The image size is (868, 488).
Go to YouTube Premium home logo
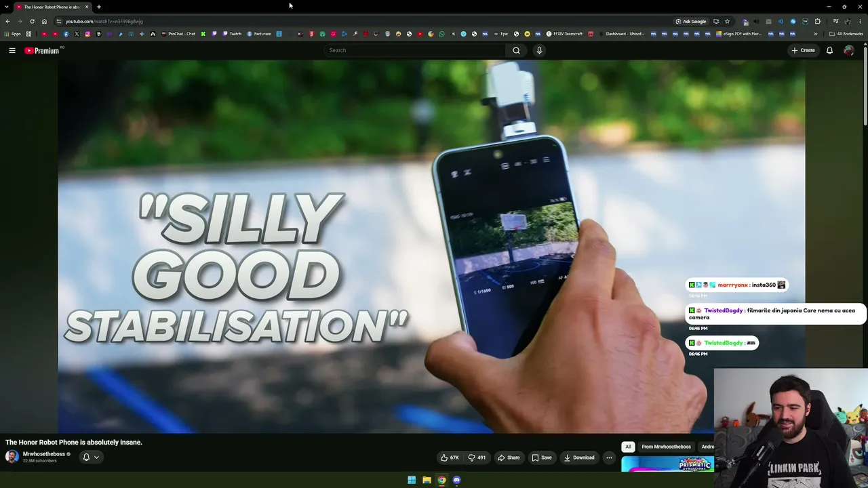tap(42, 50)
